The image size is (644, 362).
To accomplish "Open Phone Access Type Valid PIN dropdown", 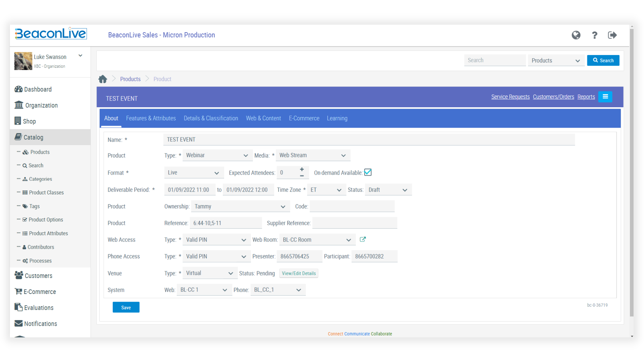I will coord(217,256).
